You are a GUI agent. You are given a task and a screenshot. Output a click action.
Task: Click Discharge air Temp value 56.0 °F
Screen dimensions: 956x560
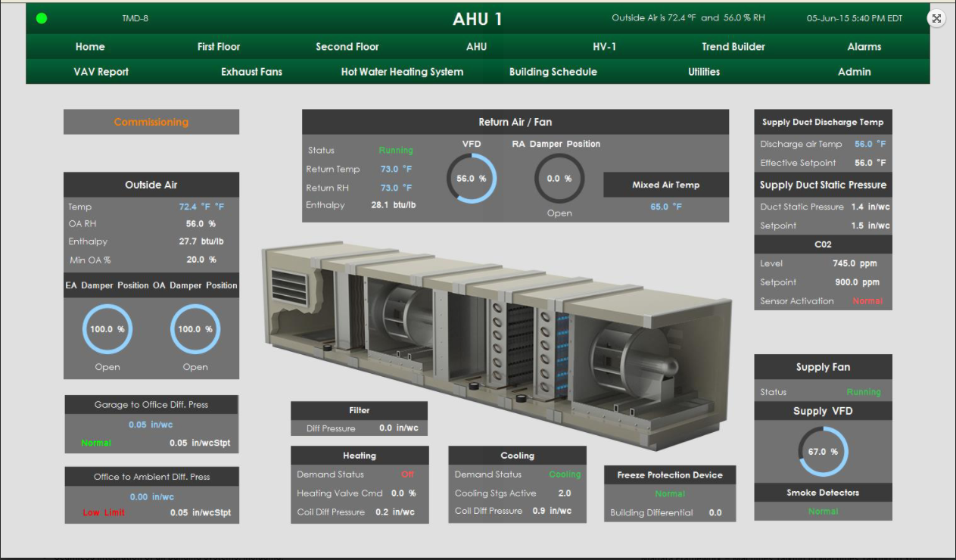[870, 144]
